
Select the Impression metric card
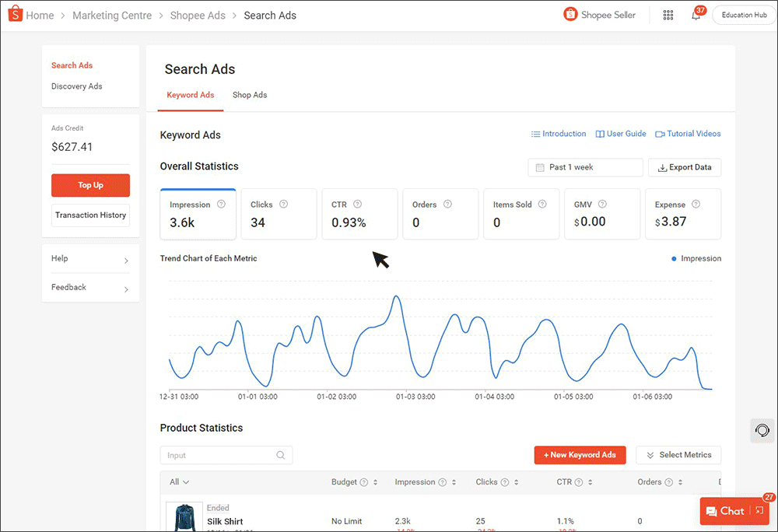pos(198,214)
